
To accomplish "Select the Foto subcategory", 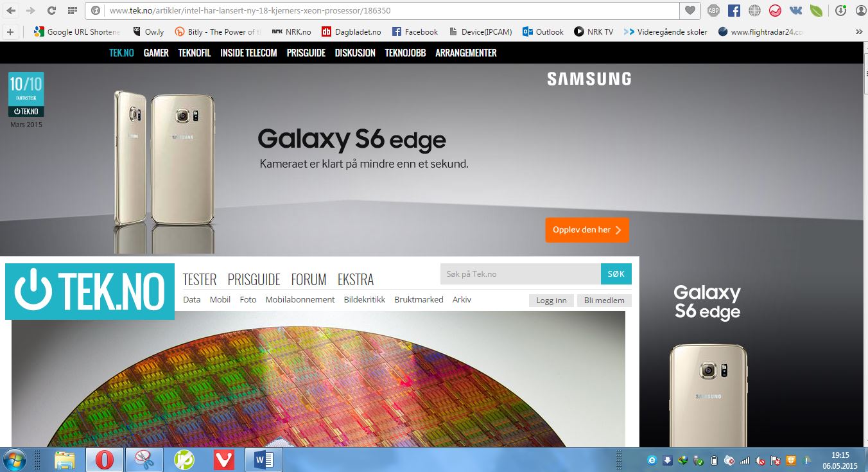I will 248,299.
